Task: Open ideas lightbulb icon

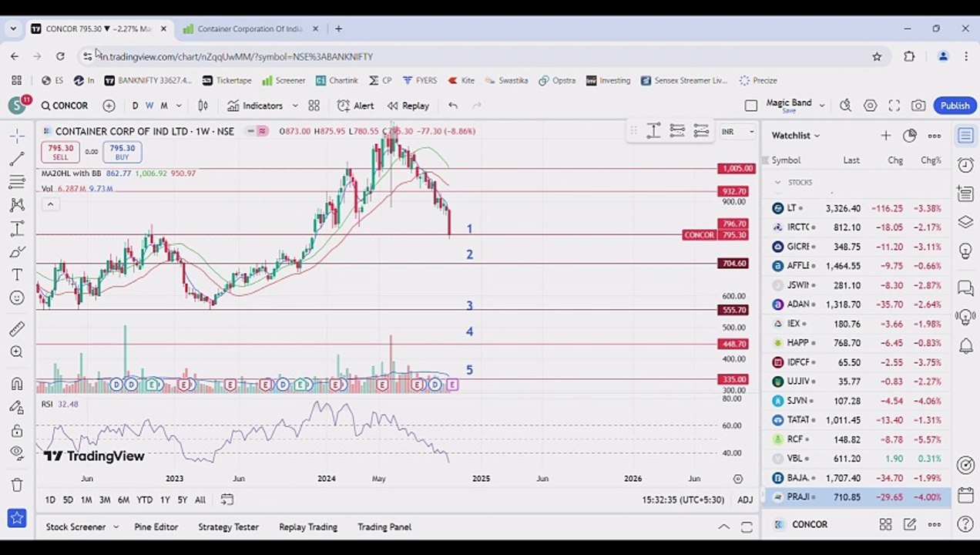Action: click(965, 251)
